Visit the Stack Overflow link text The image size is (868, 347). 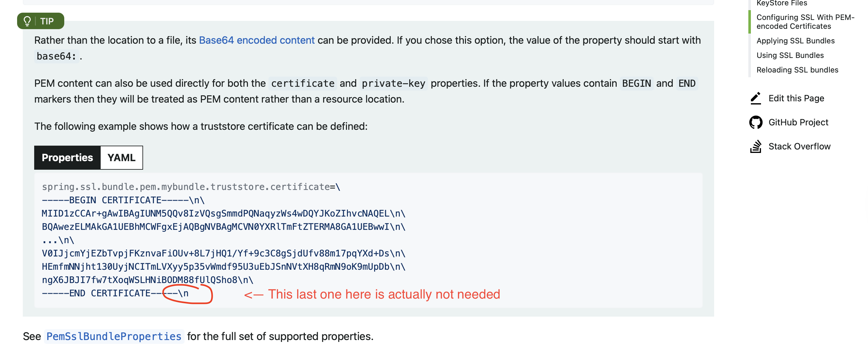pyautogui.click(x=799, y=146)
